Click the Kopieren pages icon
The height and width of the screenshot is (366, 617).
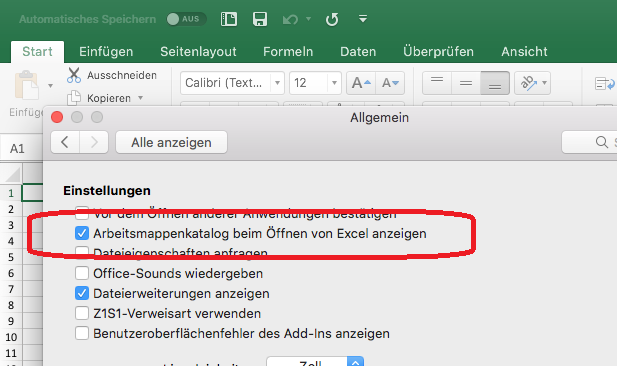coord(74,98)
